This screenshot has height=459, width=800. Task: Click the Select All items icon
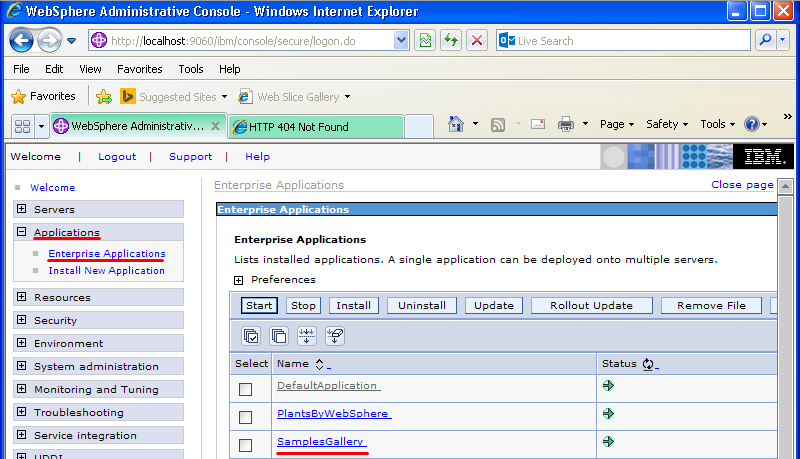(251, 336)
